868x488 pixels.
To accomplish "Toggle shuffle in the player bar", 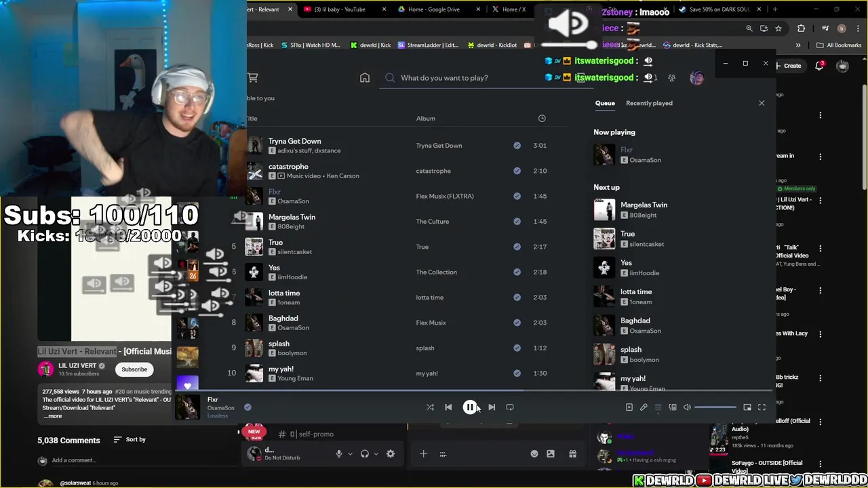I will coord(430,407).
